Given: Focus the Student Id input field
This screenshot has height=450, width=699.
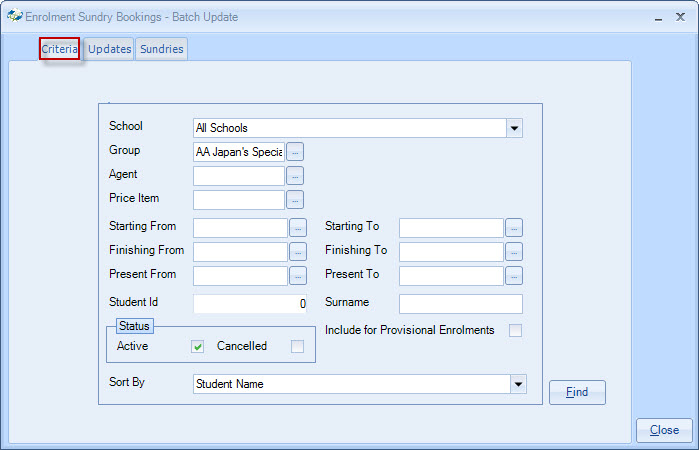Looking at the screenshot, I should [x=250, y=303].
